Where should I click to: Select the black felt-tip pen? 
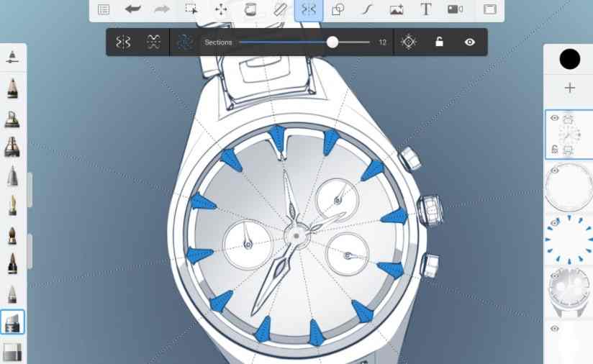[12, 263]
